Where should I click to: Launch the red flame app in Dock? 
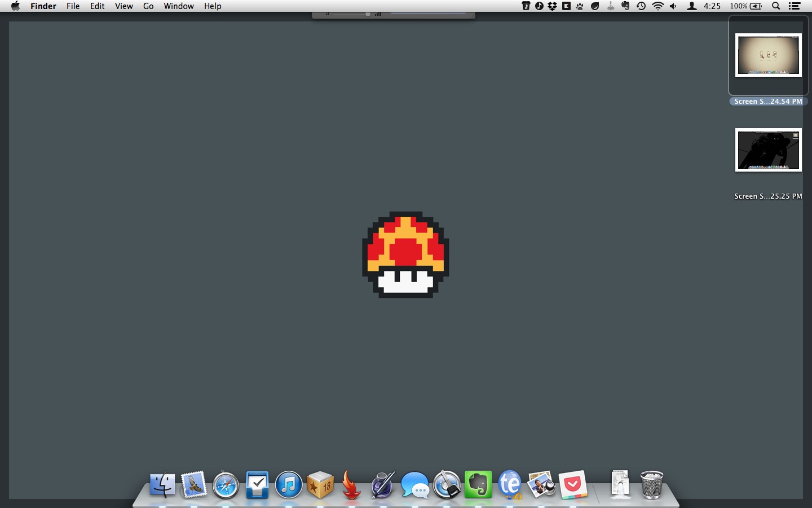point(351,484)
